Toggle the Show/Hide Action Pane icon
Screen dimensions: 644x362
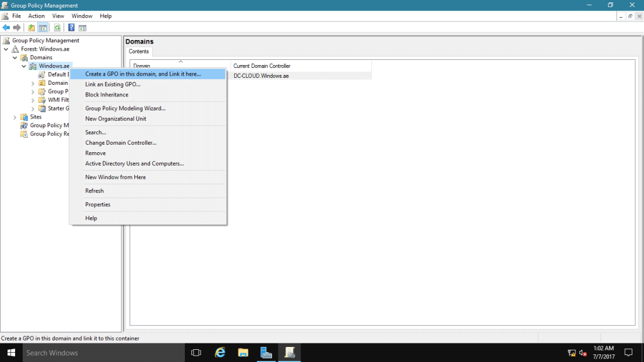point(83,27)
